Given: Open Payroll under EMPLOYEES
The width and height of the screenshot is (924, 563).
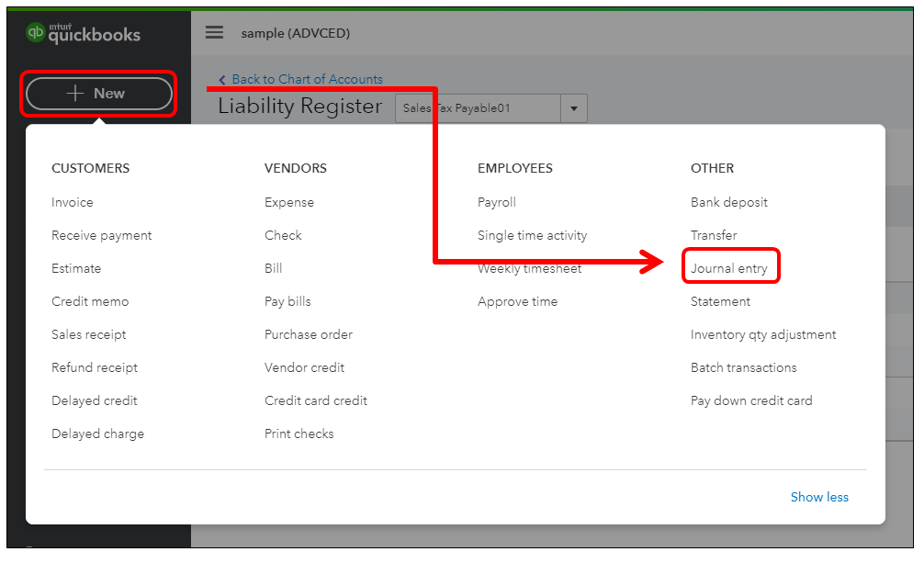Looking at the screenshot, I should pyautogui.click(x=496, y=202).
